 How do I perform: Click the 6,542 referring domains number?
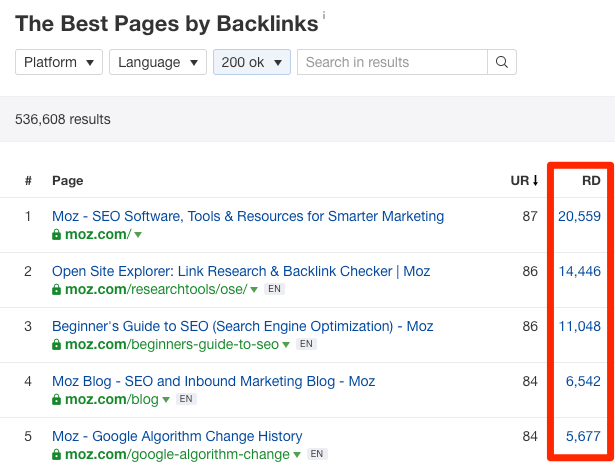coord(583,381)
